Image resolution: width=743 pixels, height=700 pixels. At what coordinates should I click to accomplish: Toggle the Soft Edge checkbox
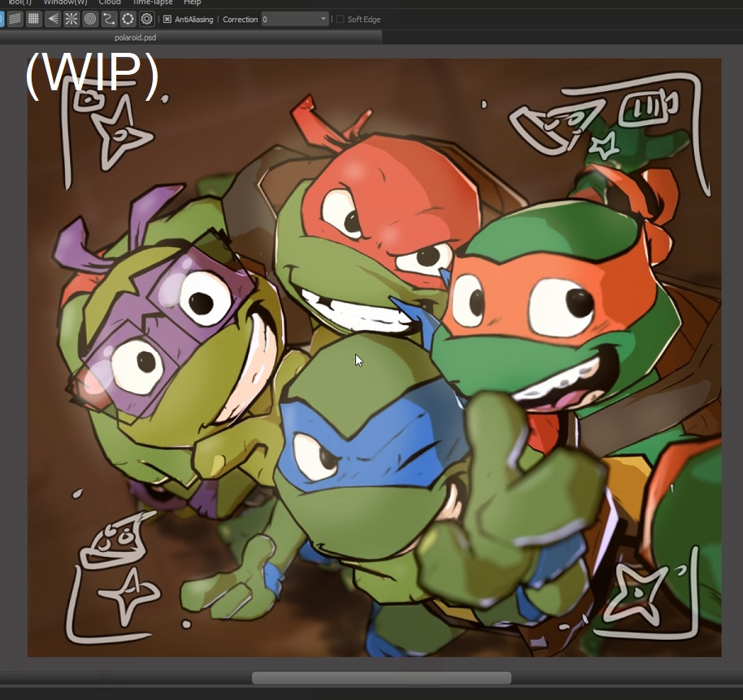340,20
